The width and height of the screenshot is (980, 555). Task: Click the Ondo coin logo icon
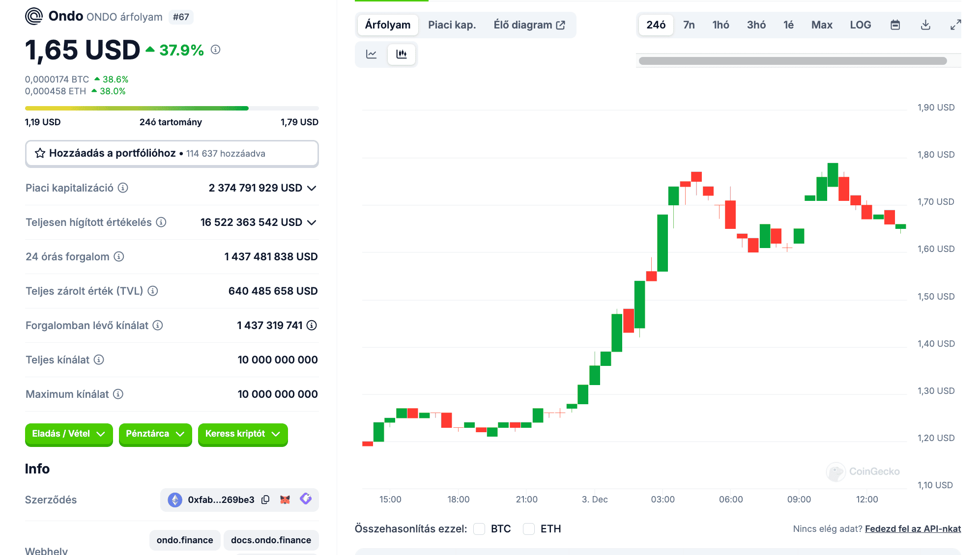click(x=34, y=16)
